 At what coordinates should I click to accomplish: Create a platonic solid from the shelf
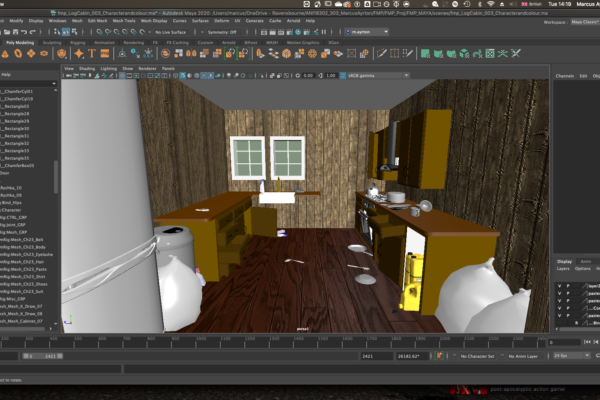pos(61,54)
